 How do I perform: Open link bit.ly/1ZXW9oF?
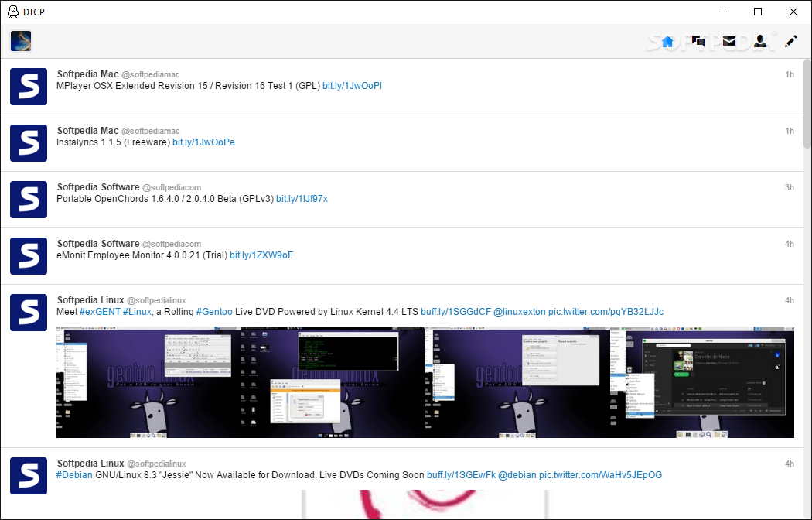(261, 255)
